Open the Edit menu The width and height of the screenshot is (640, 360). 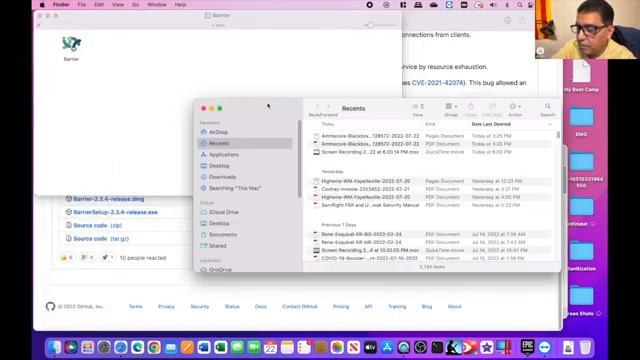click(x=99, y=5)
